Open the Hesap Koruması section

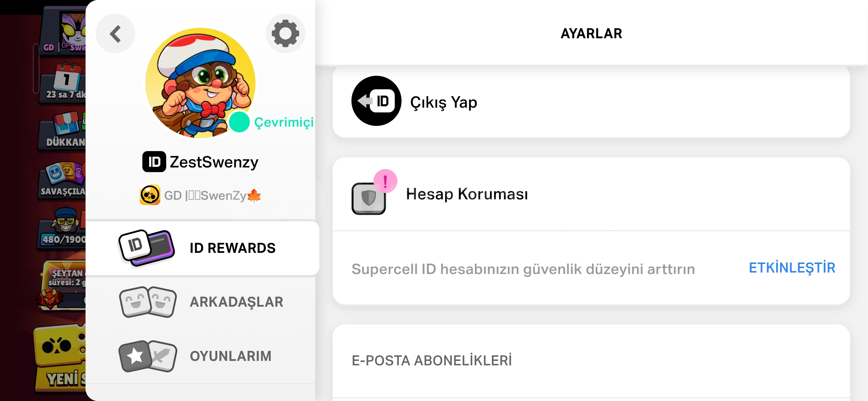pyautogui.click(x=591, y=194)
